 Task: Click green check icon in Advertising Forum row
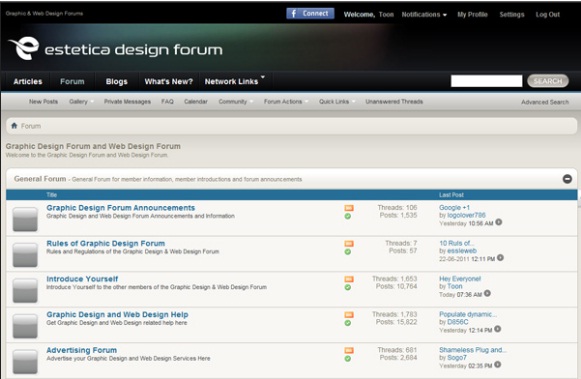(348, 358)
